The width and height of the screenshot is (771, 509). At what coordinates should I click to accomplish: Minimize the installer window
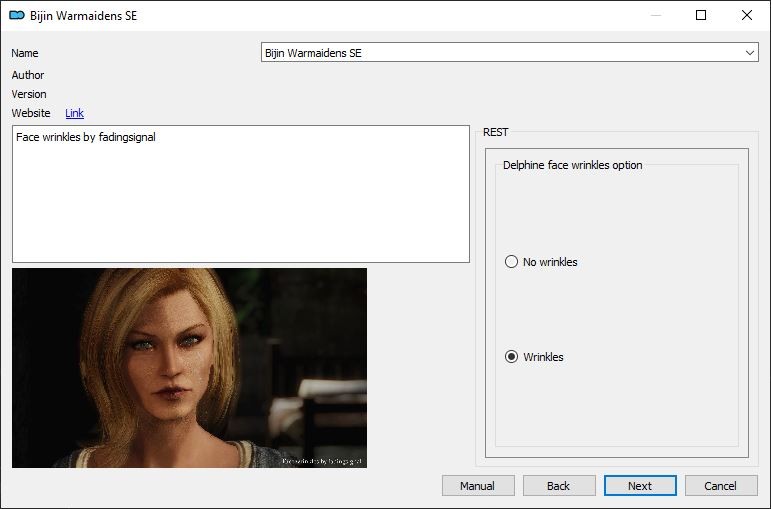(655, 15)
